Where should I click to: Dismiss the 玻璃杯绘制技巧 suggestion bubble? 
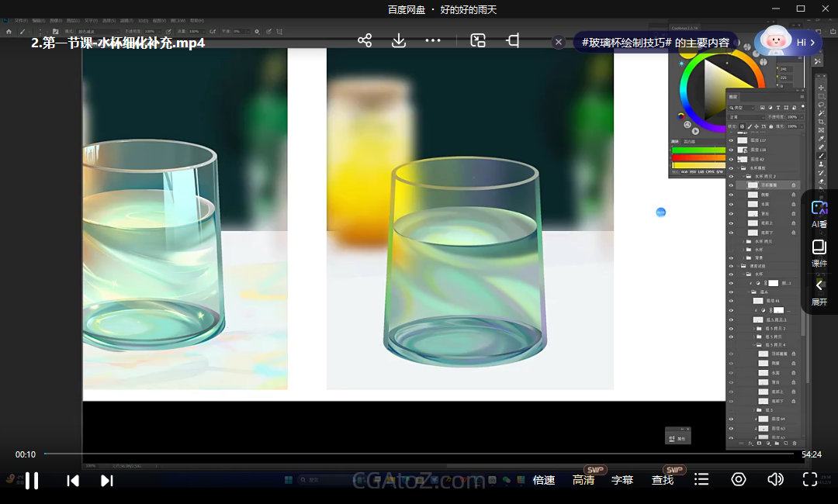pos(558,43)
